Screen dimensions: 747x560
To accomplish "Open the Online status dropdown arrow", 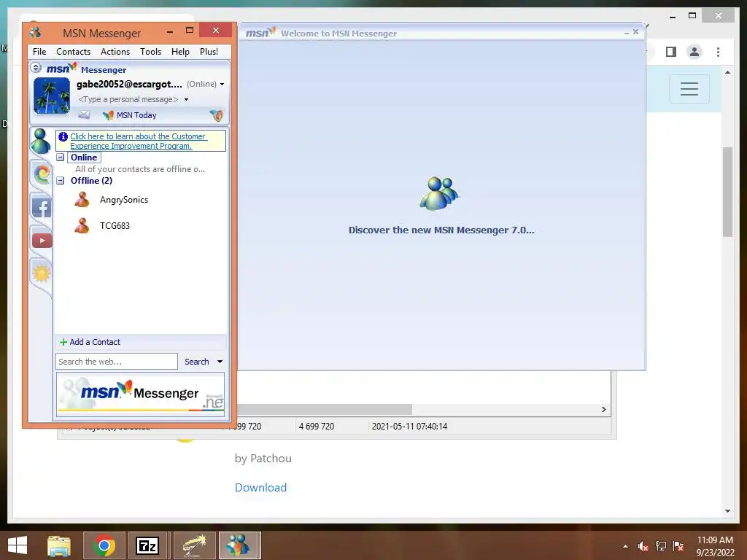I will (222, 85).
